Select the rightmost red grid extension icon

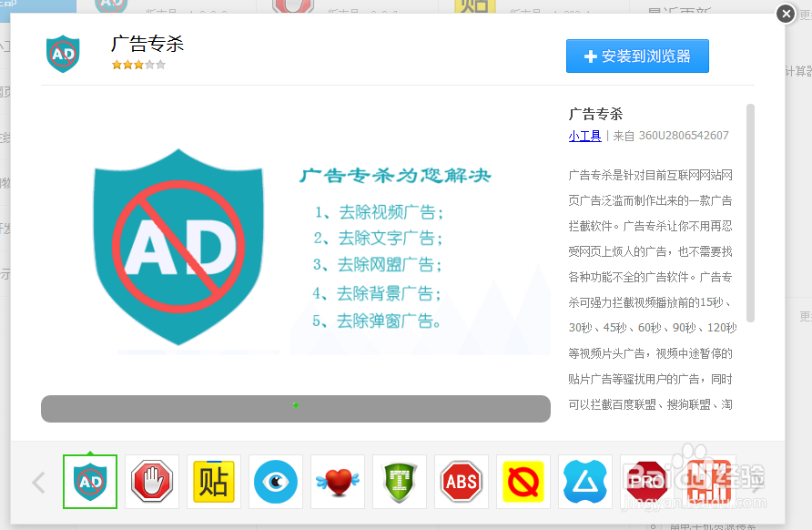[x=708, y=481]
